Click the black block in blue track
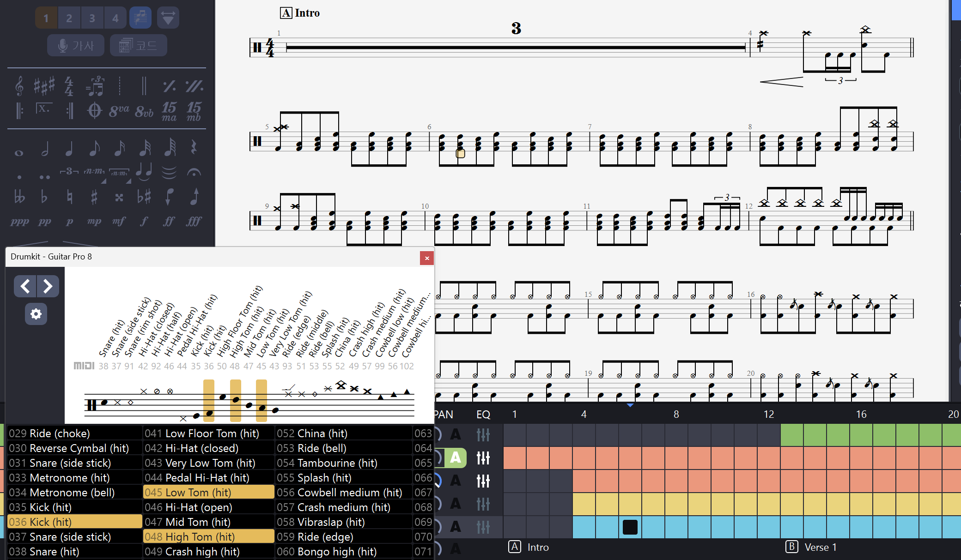Screen dimensions: 961x560 coord(630,527)
